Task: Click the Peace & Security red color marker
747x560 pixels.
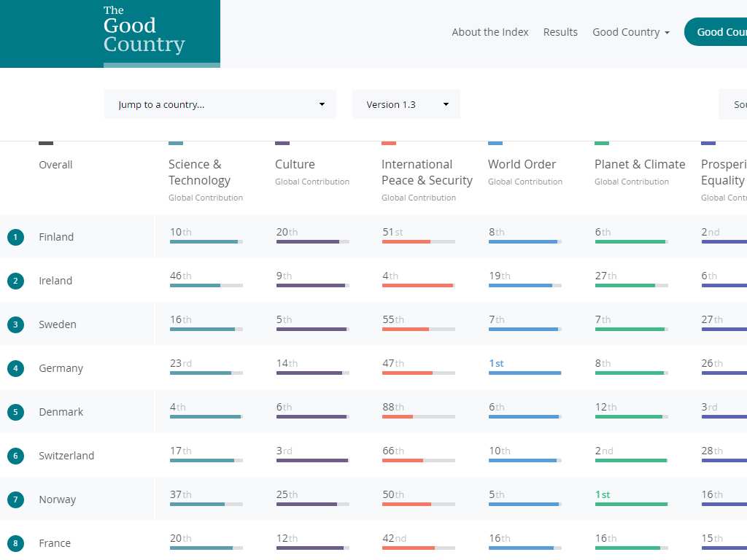Action: (389, 144)
